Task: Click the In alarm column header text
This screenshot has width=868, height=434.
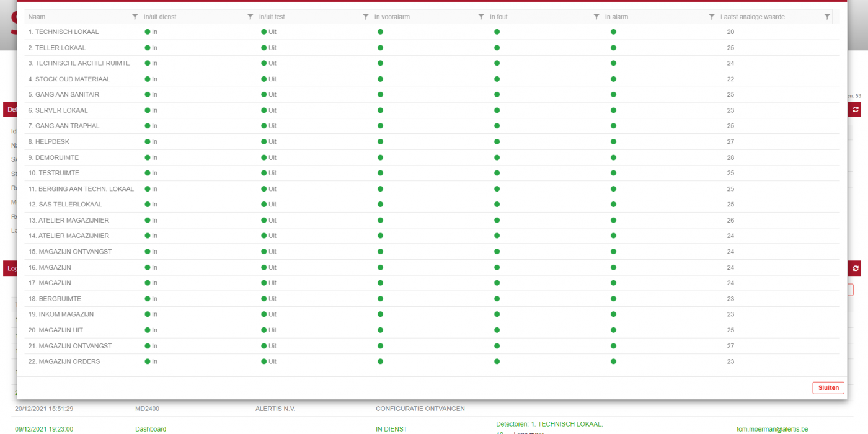Action: click(x=616, y=17)
